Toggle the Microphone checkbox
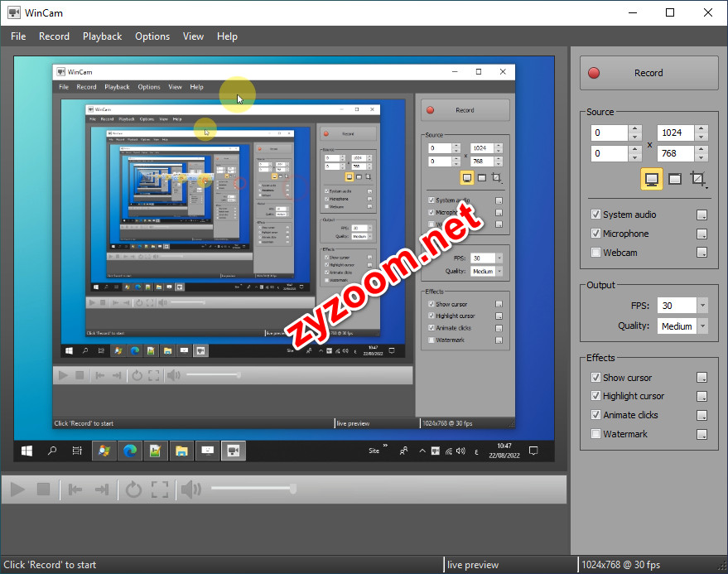 [595, 233]
